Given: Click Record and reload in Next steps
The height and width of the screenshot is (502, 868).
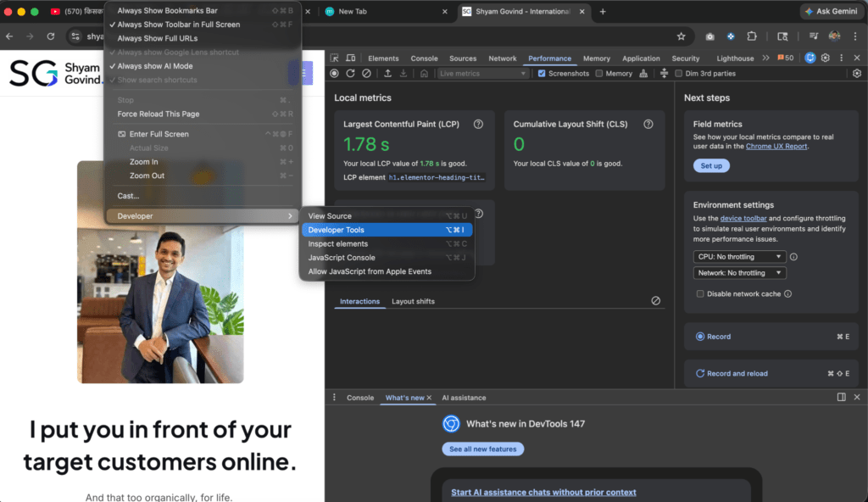Looking at the screenshot, I should 771,373.
